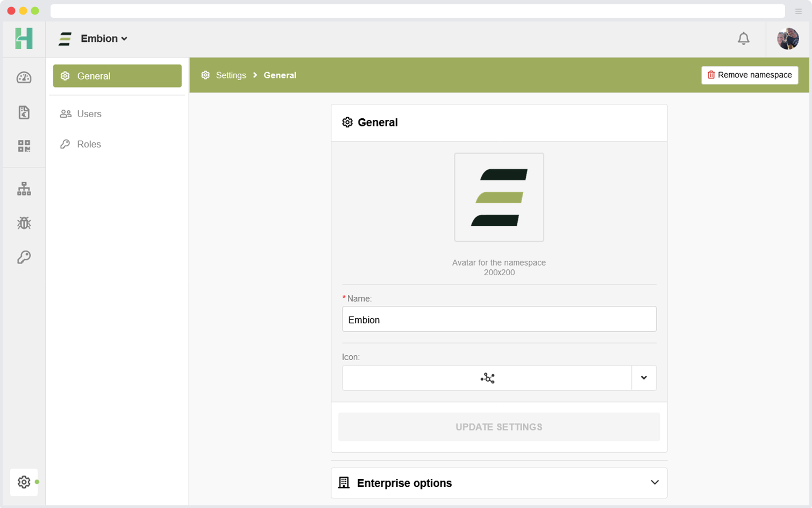Open the user profile avatar
Image resolution: width=812 pixels, height=508 pixels.
(x=787, y=39)
